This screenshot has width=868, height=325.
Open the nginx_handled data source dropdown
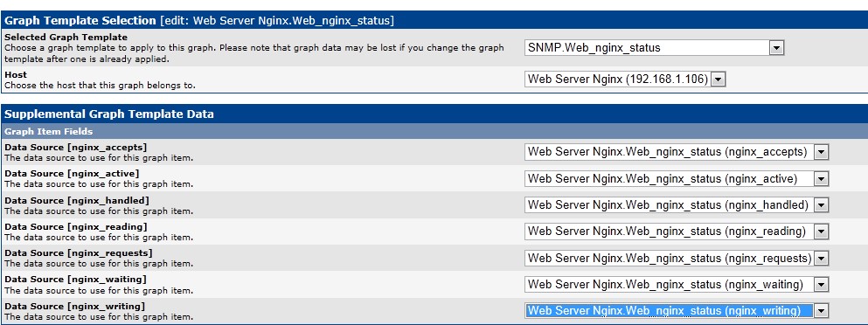click(x=677, y=204)
